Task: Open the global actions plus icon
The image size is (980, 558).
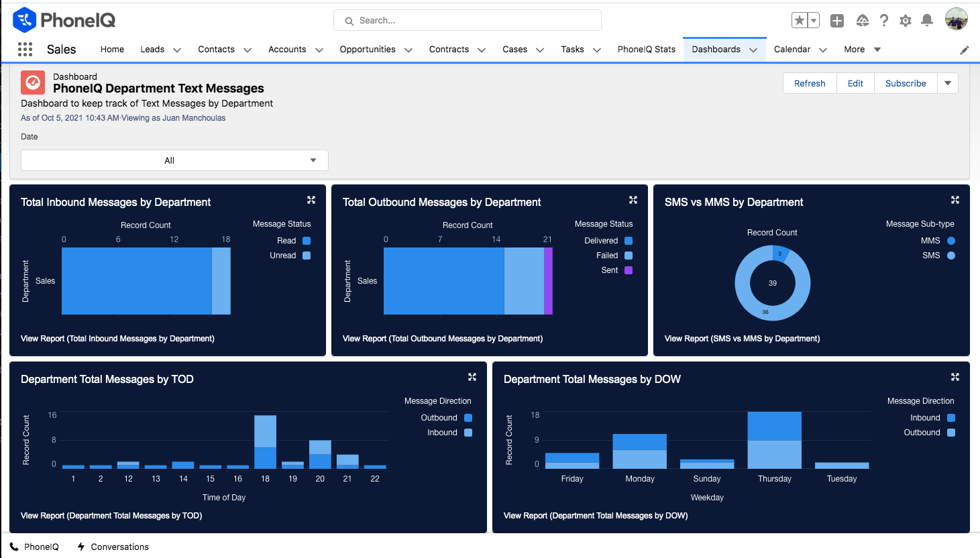Action: (x=837, y=21)
